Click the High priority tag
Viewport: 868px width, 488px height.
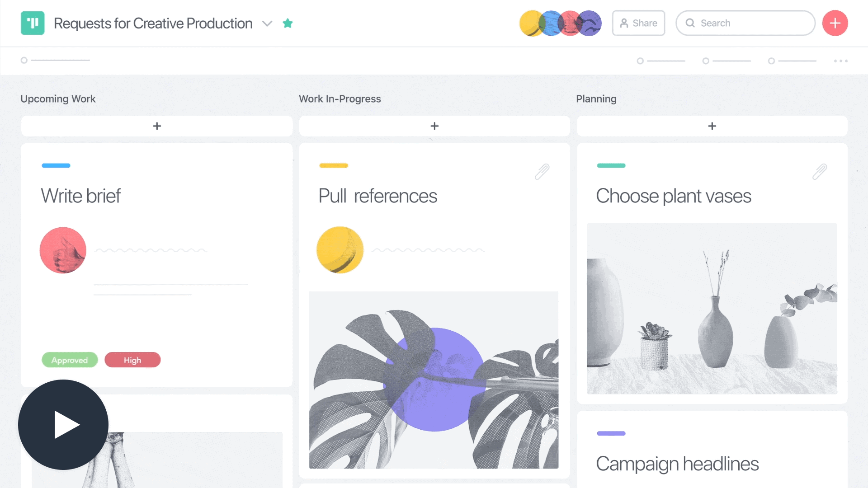pyautogui.click(x=132, y=360)
